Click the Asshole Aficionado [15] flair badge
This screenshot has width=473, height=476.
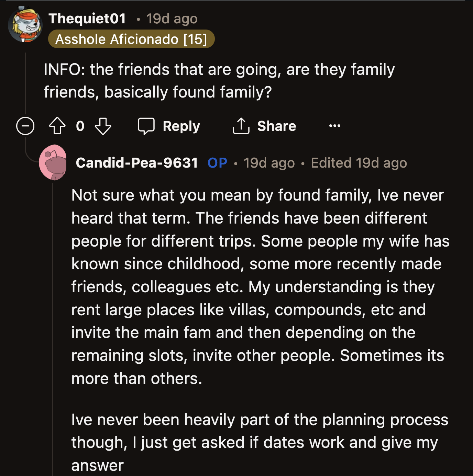pyautogui.click(x=132, y=39)
